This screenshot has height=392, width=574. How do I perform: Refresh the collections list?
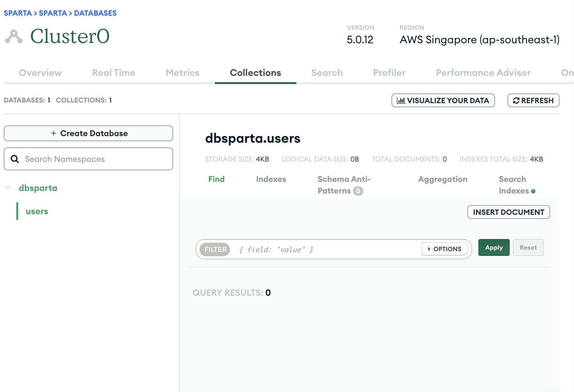[x=533, y=100]
